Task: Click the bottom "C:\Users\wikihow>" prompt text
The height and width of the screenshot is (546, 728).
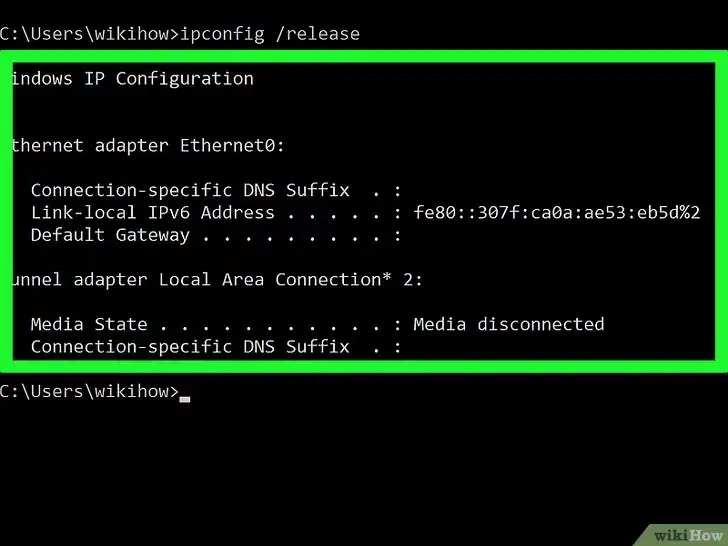Action: [x=88, y=391]
